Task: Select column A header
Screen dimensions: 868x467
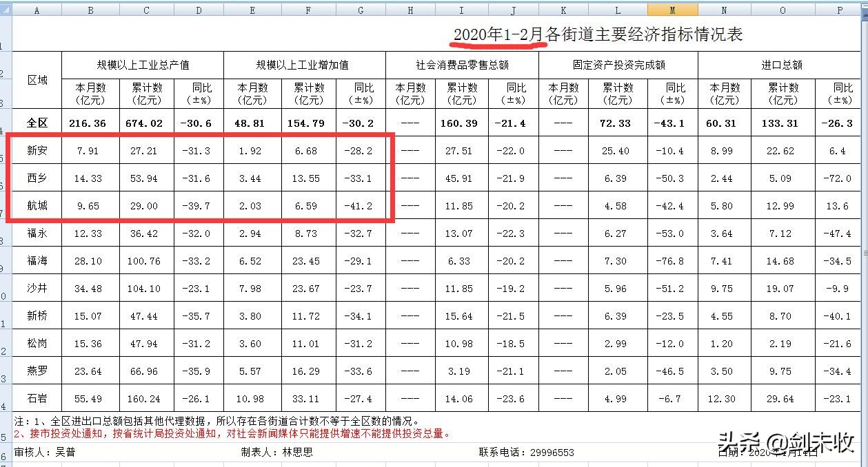Action: click(x=37, y=10)
